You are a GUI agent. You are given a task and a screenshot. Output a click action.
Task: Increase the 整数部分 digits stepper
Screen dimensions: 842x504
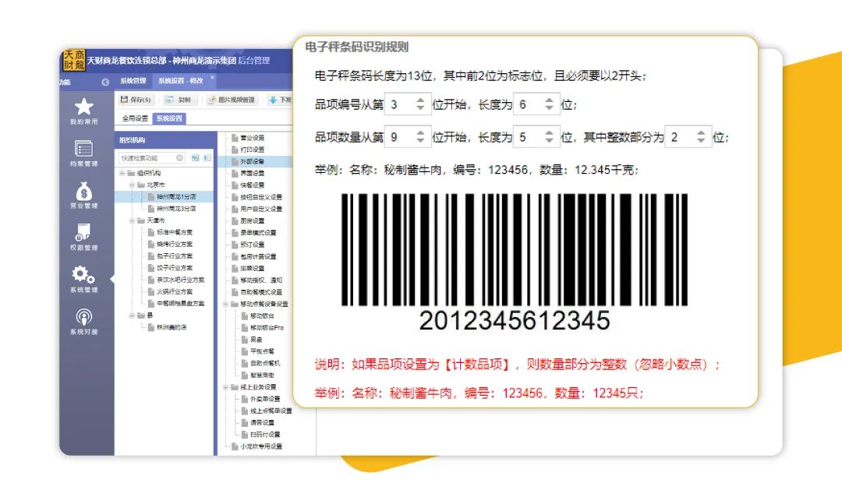pos(701,133)
